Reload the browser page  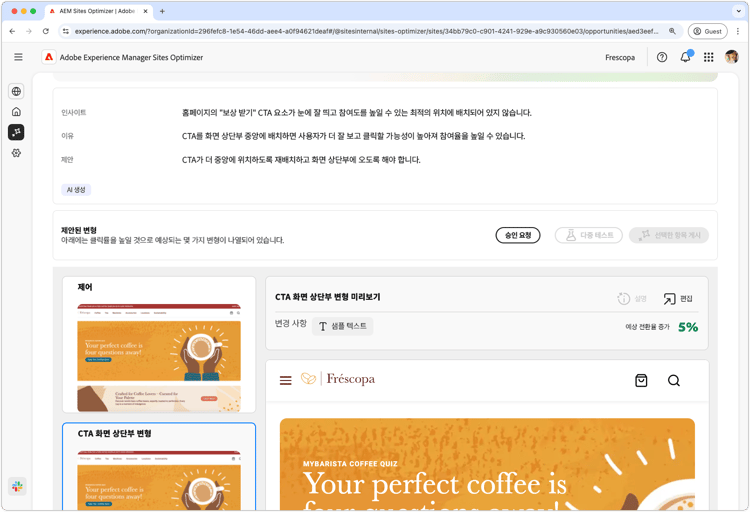click(45, 31)
